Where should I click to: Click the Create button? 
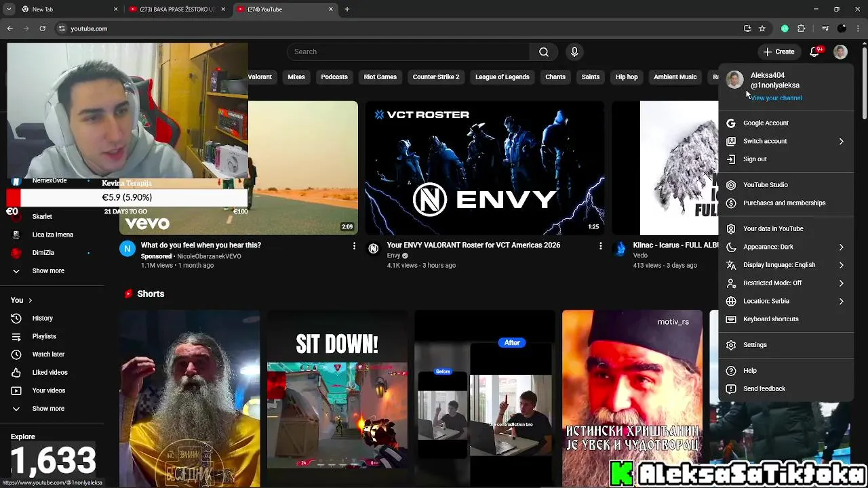pos(778,52)
